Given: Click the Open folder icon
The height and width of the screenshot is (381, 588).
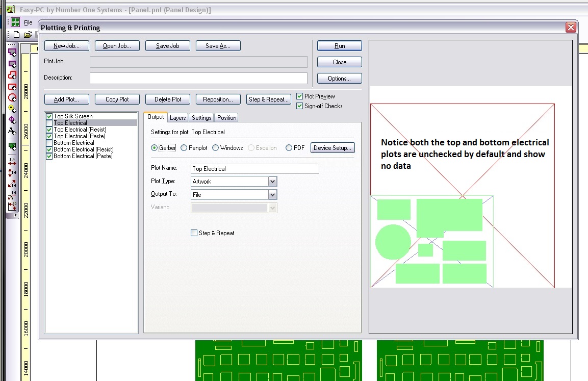Looking at the screenshot, I should 28,35.
